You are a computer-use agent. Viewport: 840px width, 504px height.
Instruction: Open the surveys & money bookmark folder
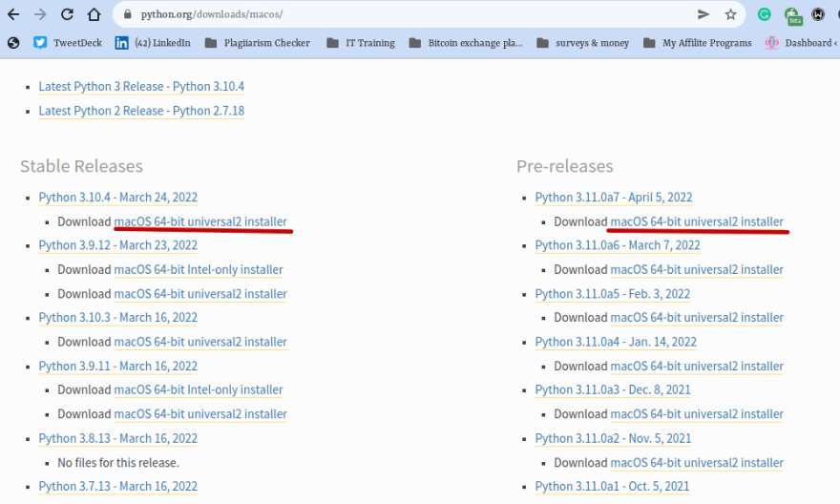[x=583, y=43]
